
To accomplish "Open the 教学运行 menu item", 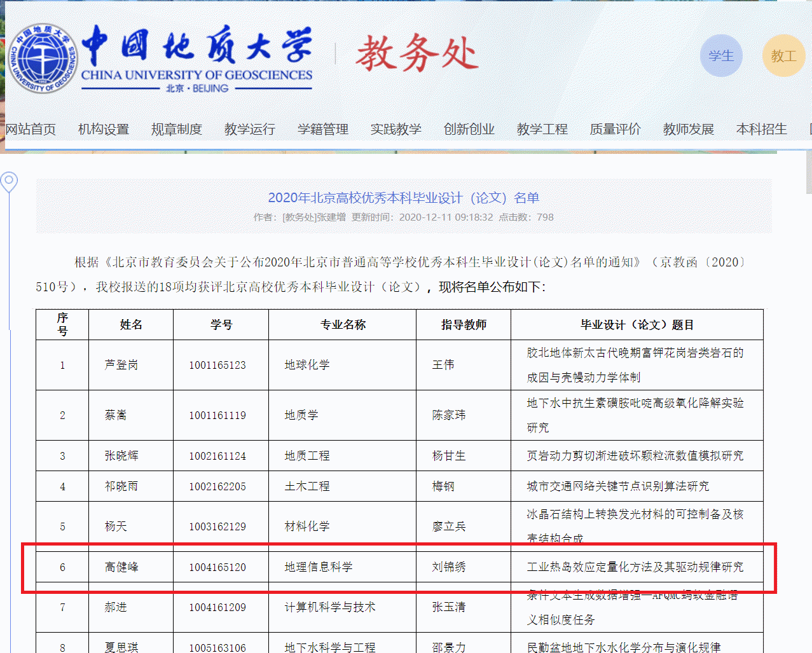I will (x=250, y=129).
